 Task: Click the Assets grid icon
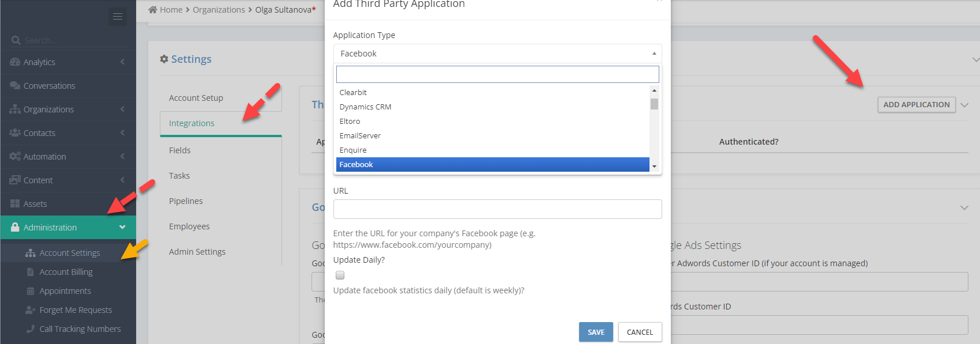coord(15,204)
